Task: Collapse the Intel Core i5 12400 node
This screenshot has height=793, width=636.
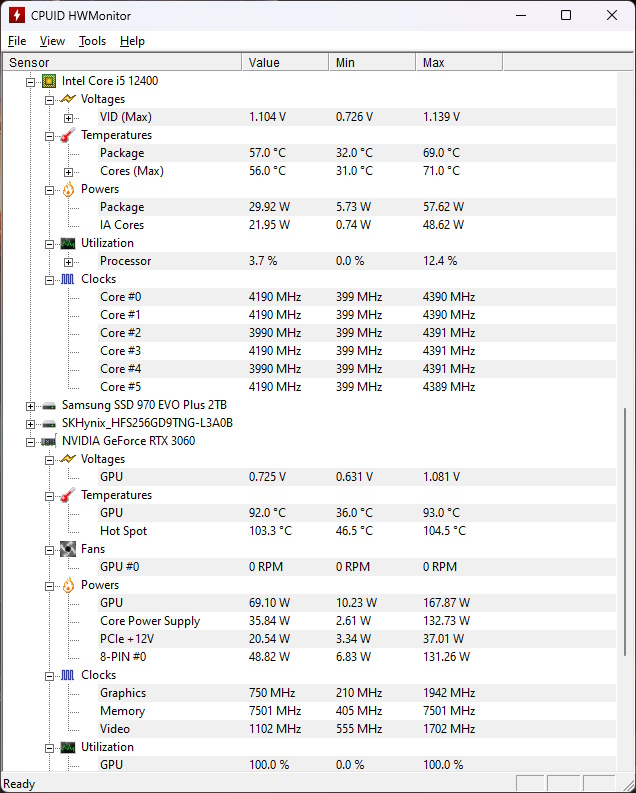Action: coord(30,82)
